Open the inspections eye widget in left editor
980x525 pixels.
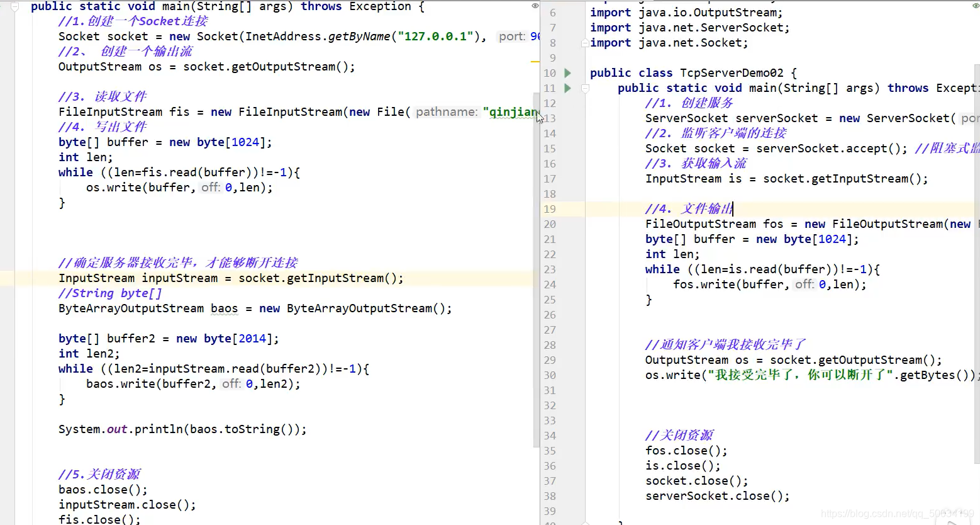535,6
